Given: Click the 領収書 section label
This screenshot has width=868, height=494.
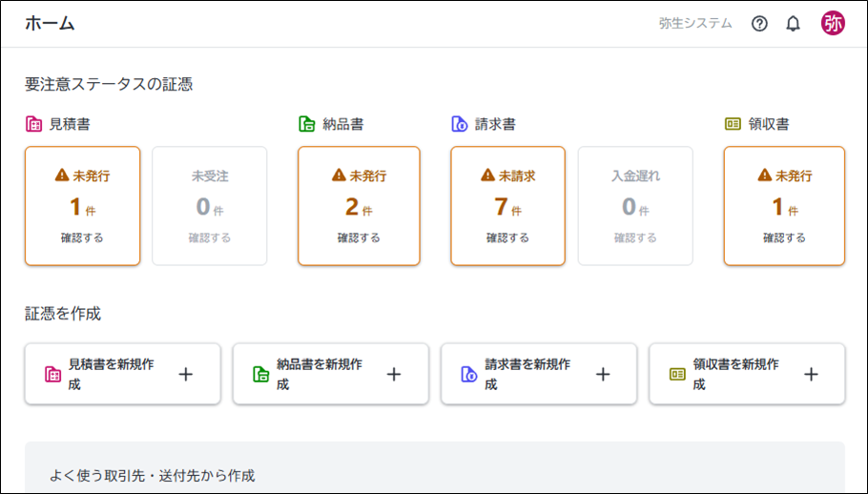Looking at the screenshot, I should [x=769, y=124].
